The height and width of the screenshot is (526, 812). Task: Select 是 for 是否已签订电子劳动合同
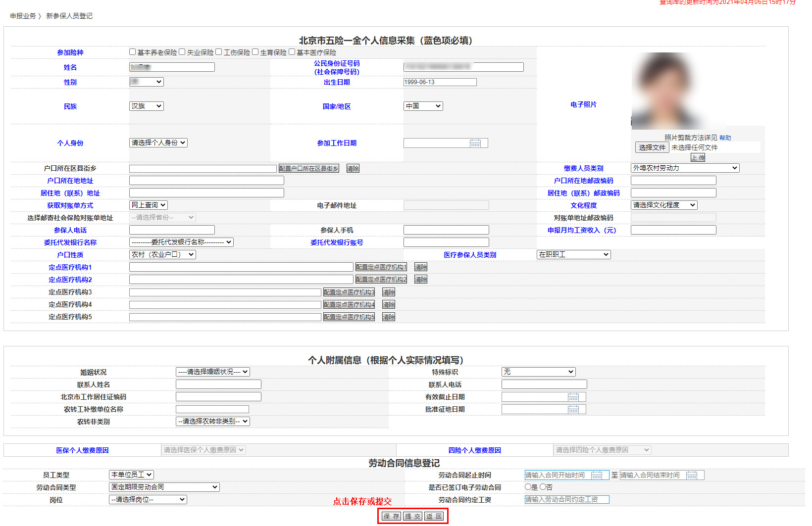tap(528, 487)
